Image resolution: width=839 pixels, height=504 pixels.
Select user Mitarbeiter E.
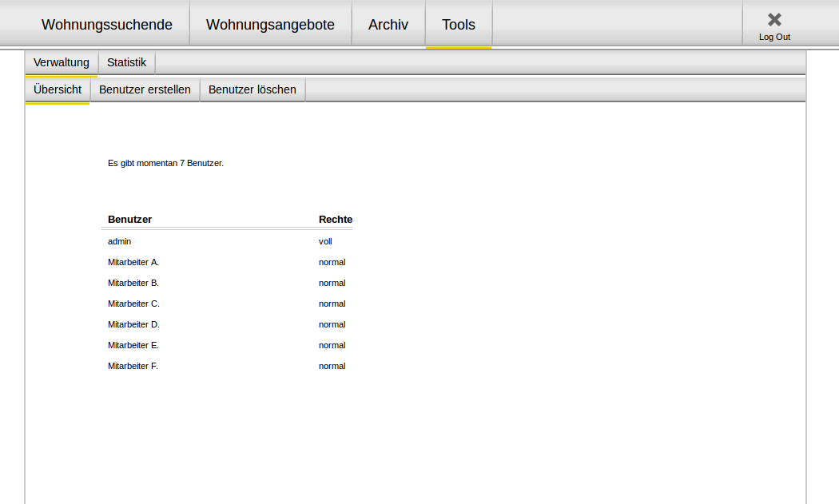pos(133,345)
